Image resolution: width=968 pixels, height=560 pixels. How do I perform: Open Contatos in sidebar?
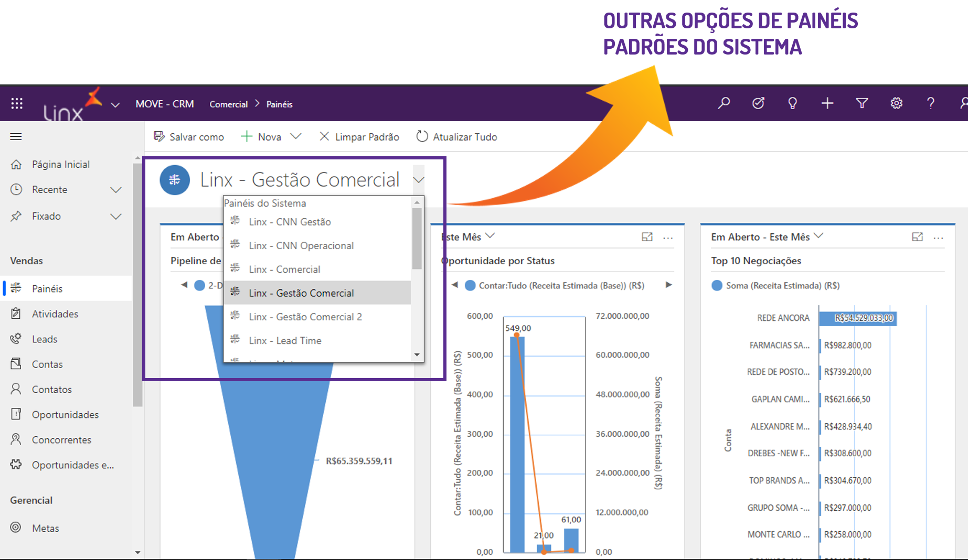click(66, 389)
